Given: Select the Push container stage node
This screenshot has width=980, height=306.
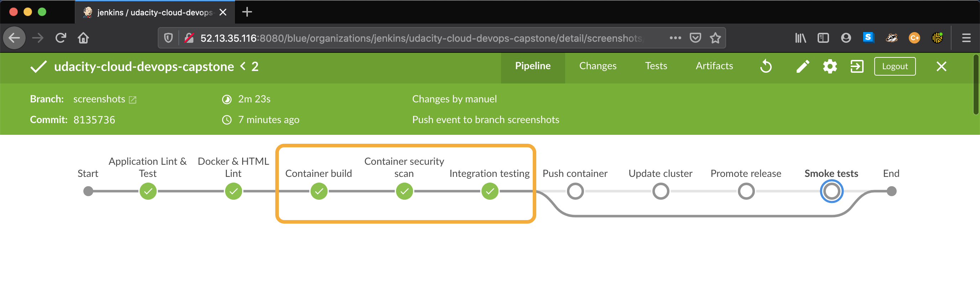Looking at the screenshot, I should 575,191.
